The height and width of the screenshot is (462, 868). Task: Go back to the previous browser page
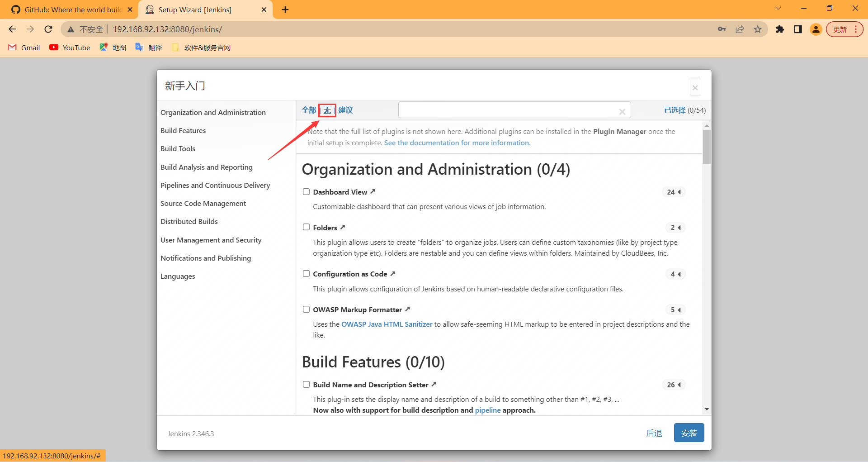tap(12, 29)
